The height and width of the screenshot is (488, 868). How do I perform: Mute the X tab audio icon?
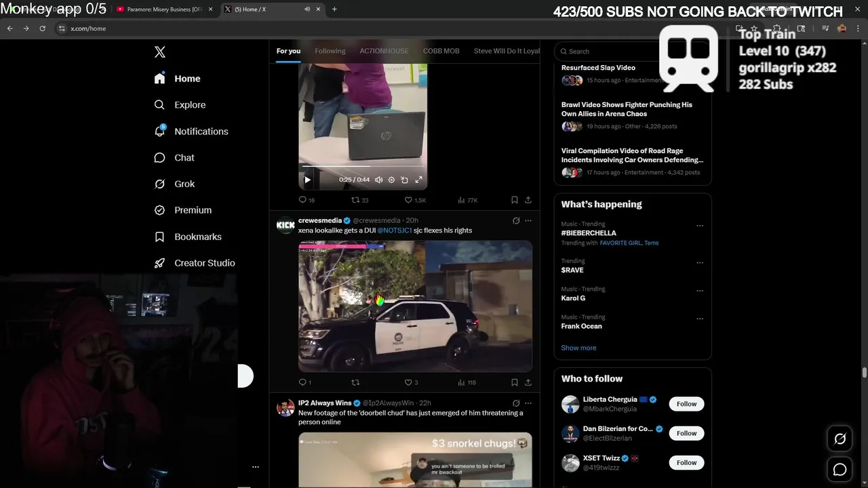307,9
